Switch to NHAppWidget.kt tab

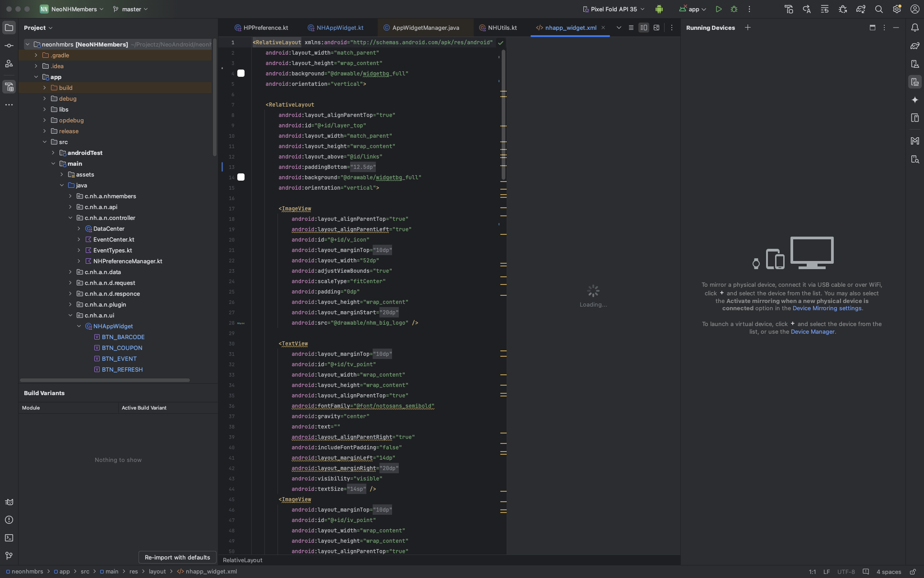(x=339, y=28)
